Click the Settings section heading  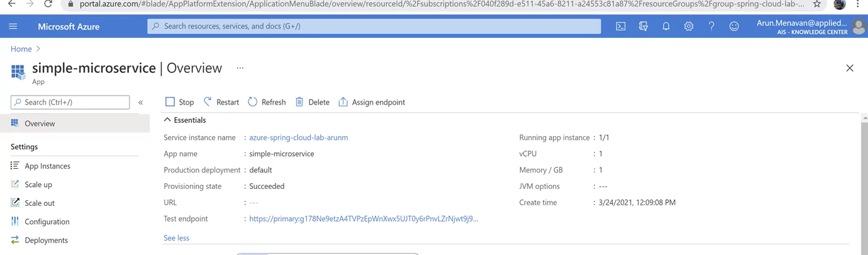pyautogui.click(x=24, y=147)
